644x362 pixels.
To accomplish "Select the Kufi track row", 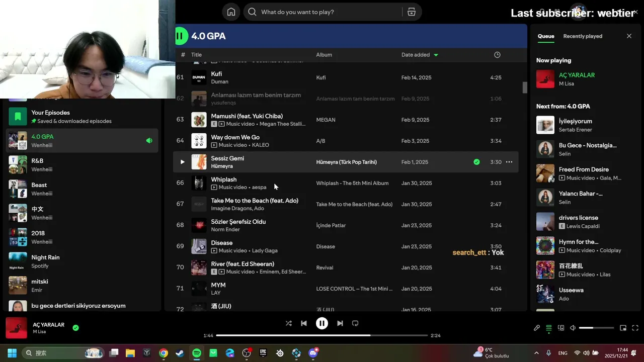I will [346, 77].
